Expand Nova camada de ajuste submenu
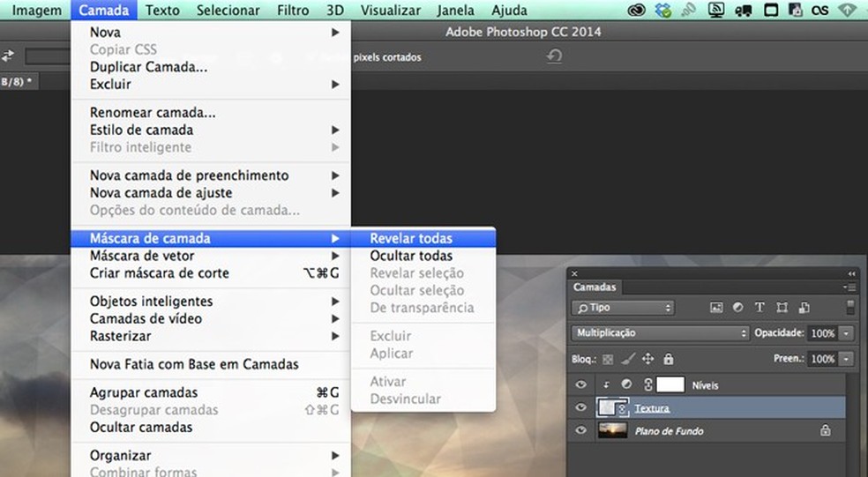Image resolution: width=868 pixels, height=477 pixels. (211, 192)
